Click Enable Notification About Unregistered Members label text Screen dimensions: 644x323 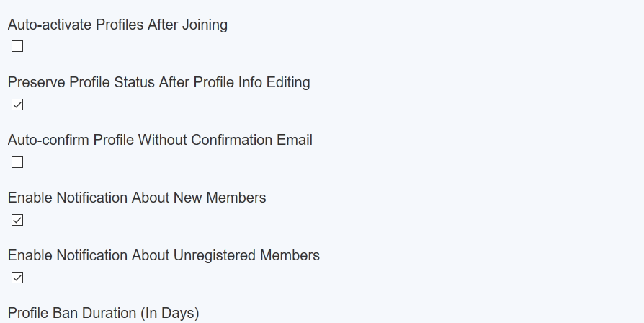(x=164, y=255)
